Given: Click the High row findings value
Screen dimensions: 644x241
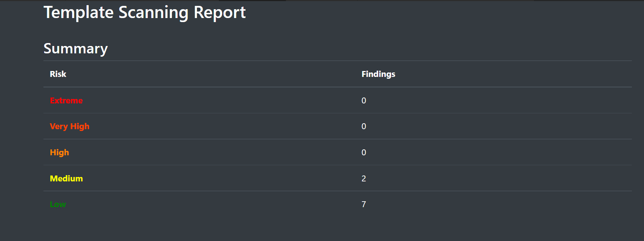Looking at the screenshot, I should 364,152.
